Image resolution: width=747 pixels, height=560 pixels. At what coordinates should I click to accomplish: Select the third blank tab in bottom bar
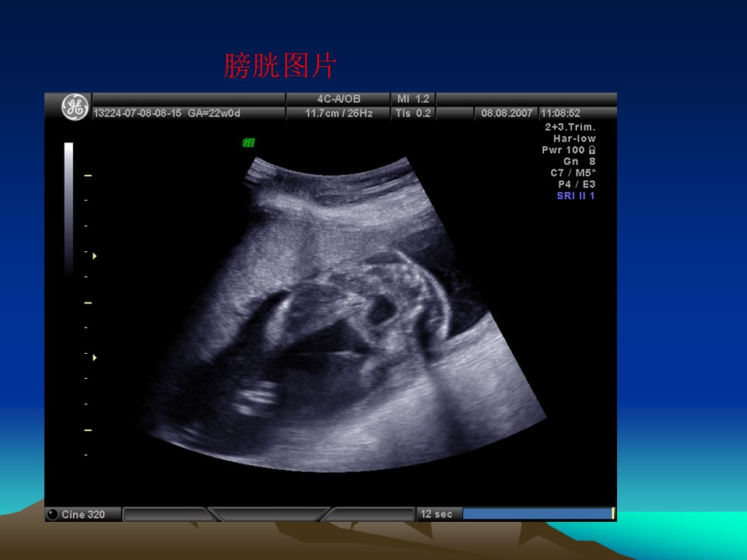tap(371, 514)
